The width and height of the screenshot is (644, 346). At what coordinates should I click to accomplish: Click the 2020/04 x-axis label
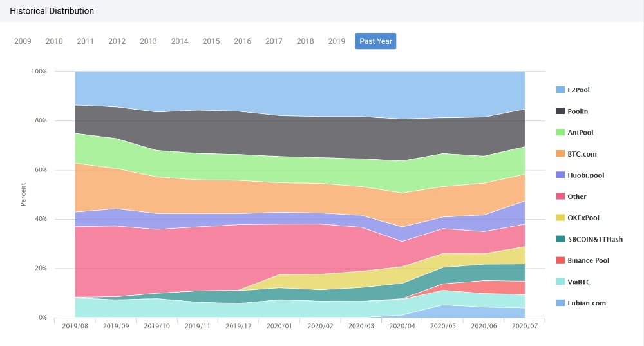(x=402, y=326)
